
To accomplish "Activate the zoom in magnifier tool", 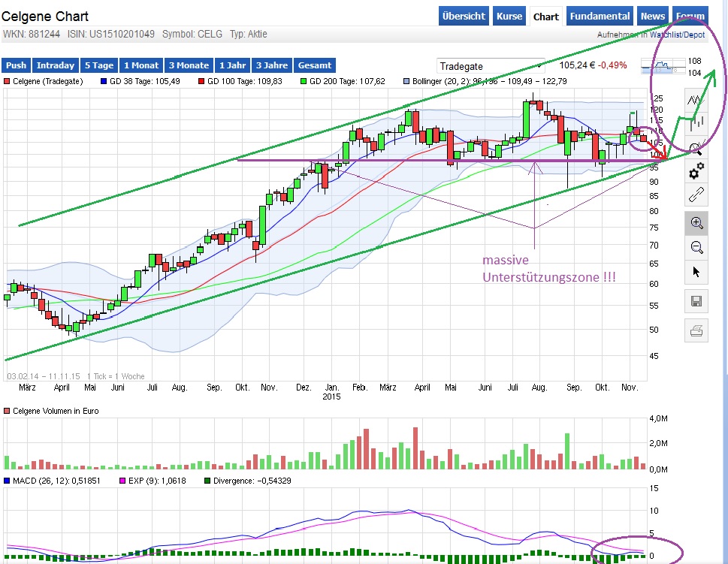I will (696, 222).
